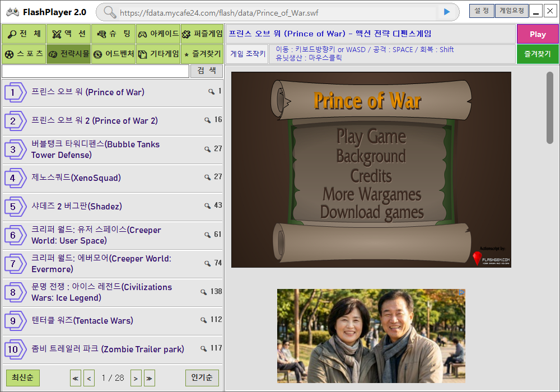This screenshot has height=392, width=560.
Task: Click the magnifier icon in URL bar
Action: pyautogui.click(x=110, y=12)
